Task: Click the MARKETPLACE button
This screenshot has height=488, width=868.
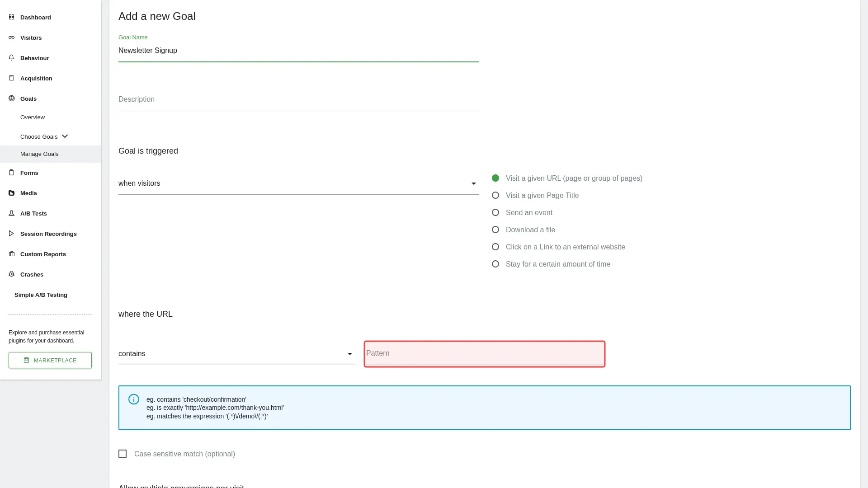Action: (x=50, y=360)
